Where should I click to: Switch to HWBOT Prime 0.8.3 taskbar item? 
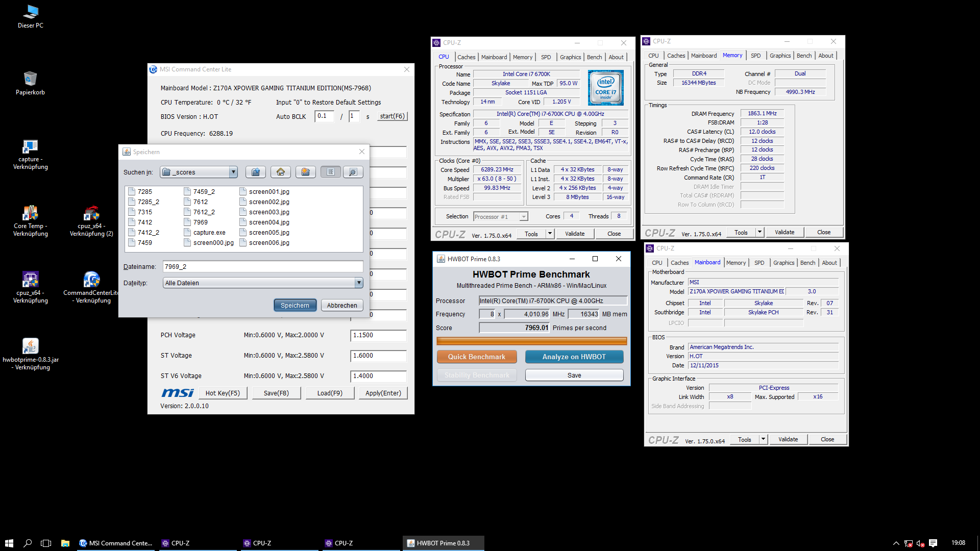coord(443,543)
